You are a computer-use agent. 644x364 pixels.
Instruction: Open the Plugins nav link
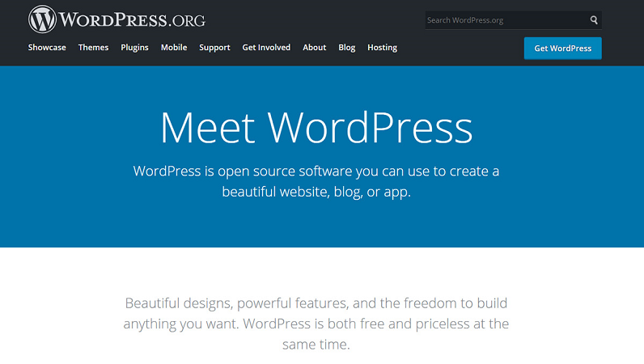coord(134,48)
